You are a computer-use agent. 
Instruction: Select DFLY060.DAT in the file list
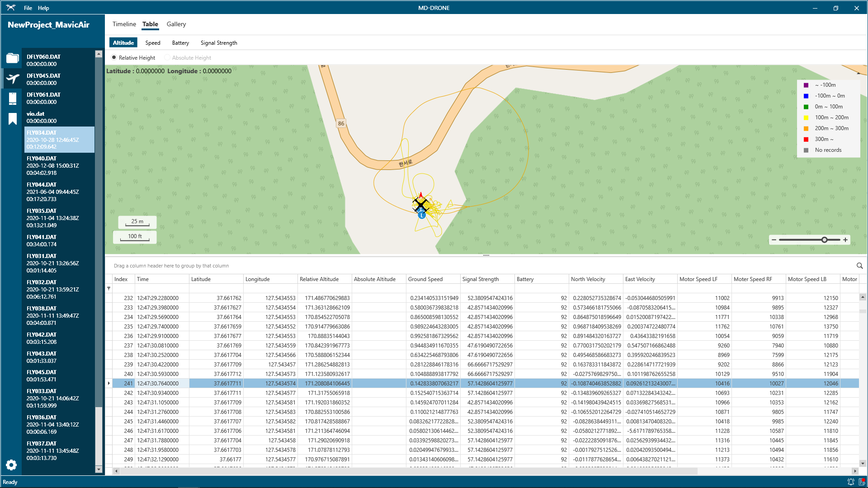coord(59,60)
